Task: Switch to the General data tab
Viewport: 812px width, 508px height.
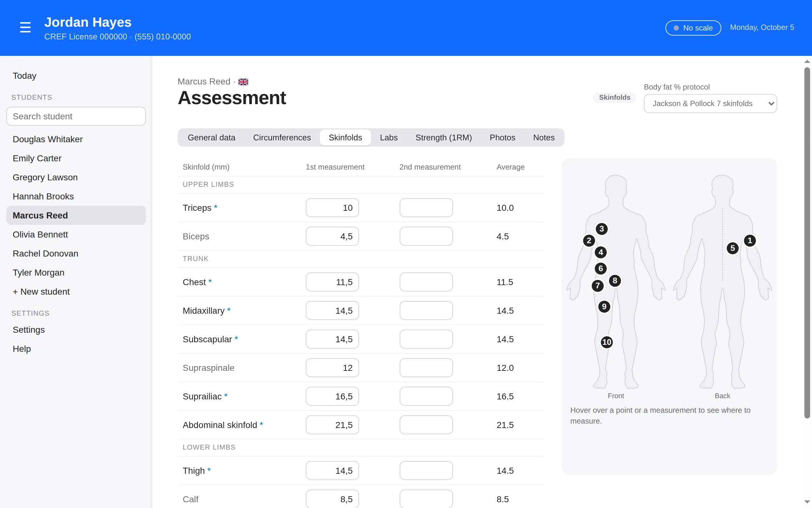Action: click(x=211, y=137)
